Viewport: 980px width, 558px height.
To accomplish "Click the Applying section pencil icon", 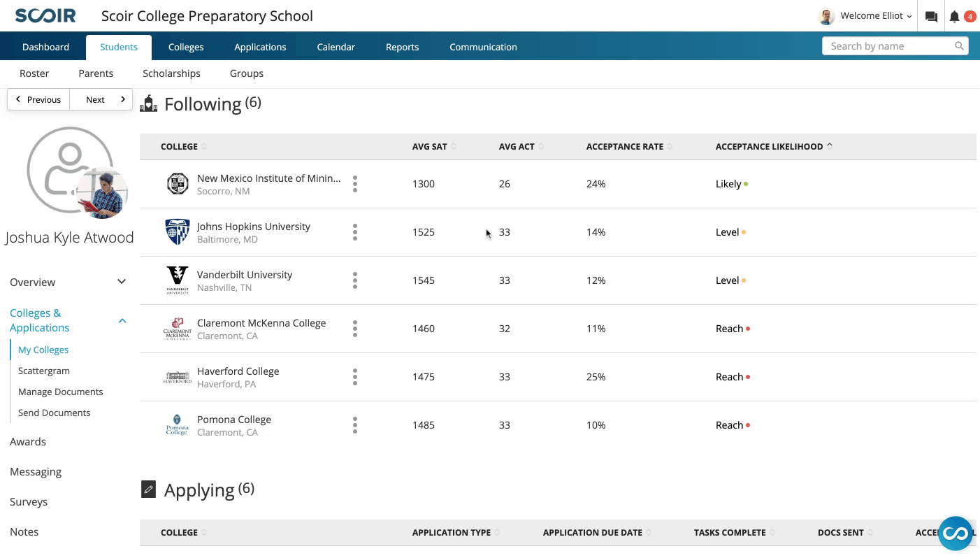I will pos(148,489).
